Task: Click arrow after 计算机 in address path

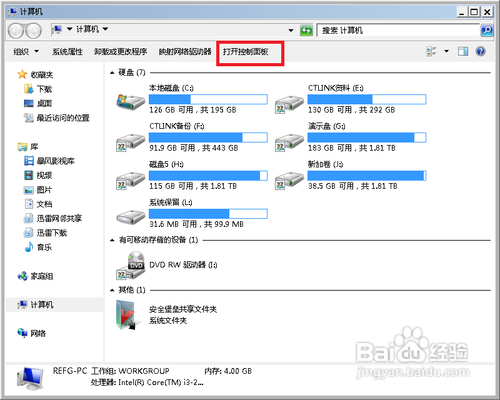Action: tap(105, 29)
